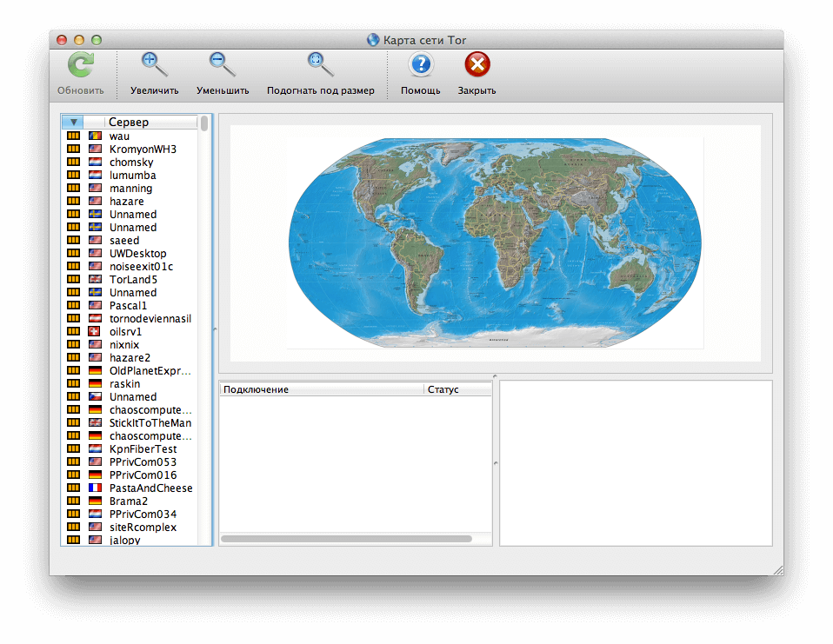The width and height of the screenshot is (833, 644).
Task: Select the PPrivCom053 relay name
Action: click(143, 461)
